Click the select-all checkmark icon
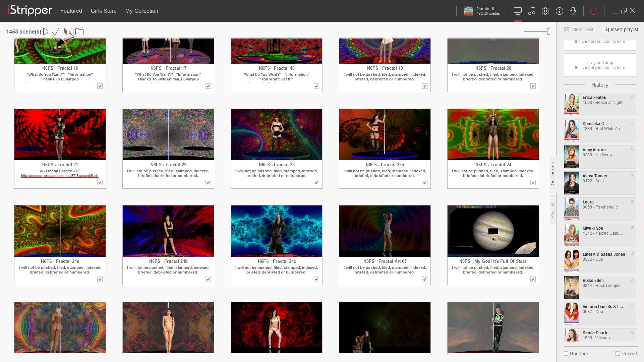Image resolution: width=644 pixels, height=362 pixels. (56, 32)
